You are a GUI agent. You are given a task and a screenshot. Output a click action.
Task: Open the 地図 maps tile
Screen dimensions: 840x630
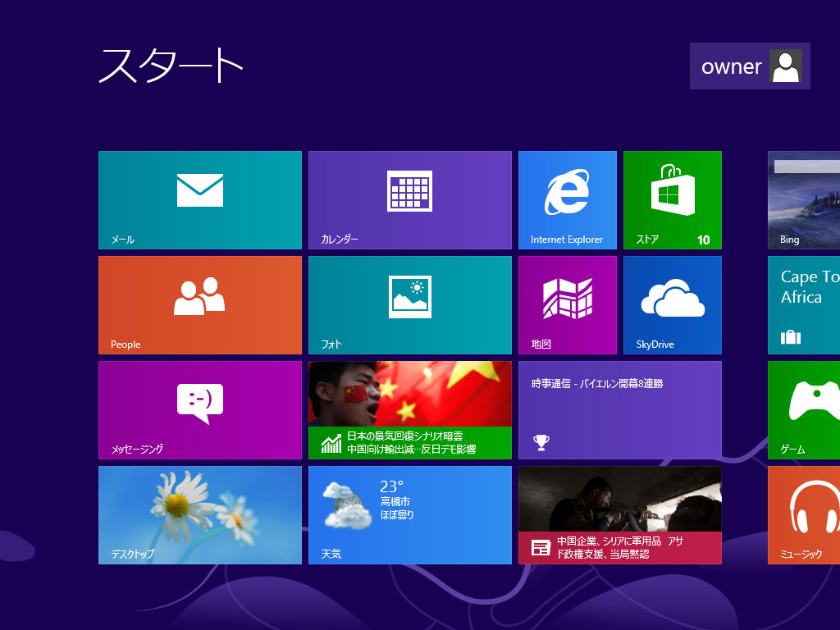click(x=568, y=305)
